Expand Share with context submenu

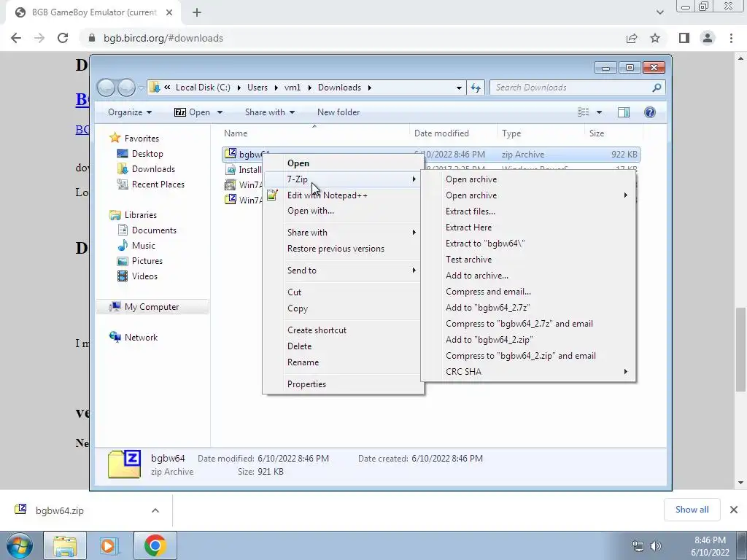(x=344, y=233)
